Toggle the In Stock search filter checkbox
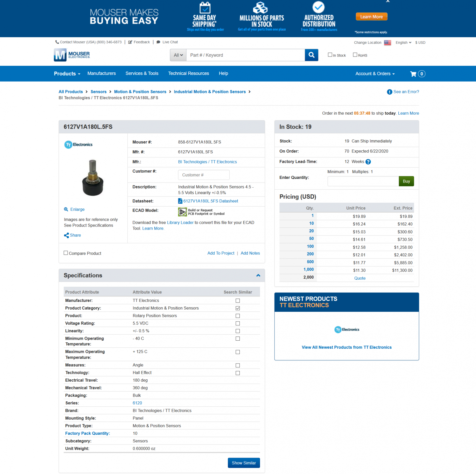 [330, 55]
